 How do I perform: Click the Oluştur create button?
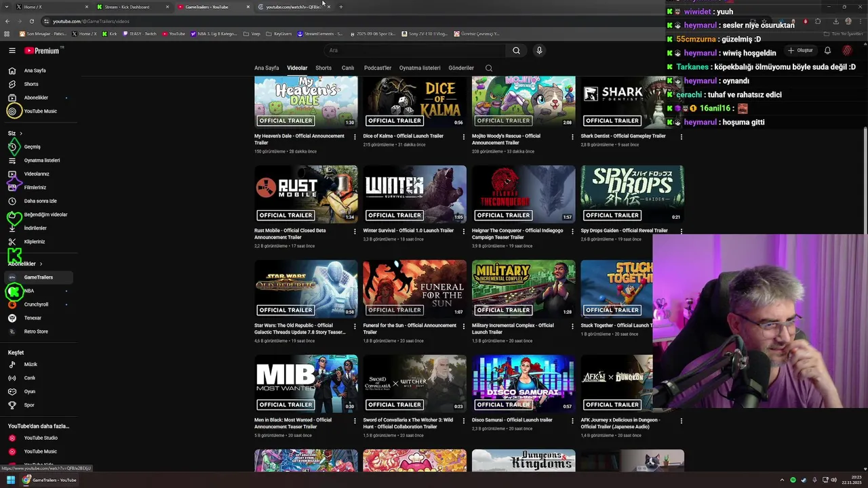coord(800,50)
